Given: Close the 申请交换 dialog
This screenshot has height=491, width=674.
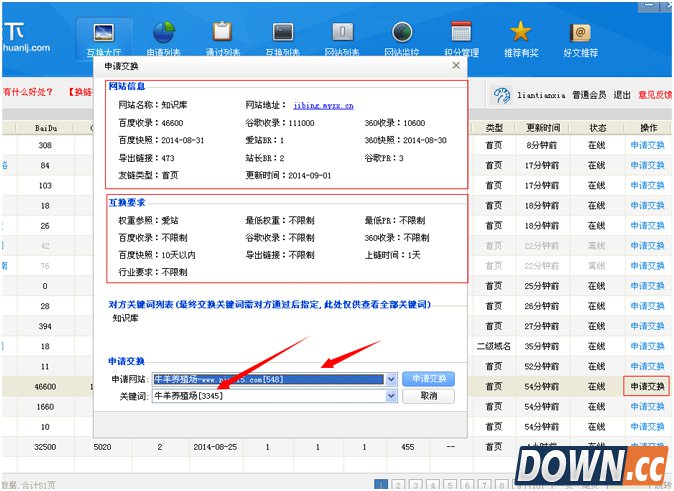Looking at the screenshot, I should pos(456,65).
